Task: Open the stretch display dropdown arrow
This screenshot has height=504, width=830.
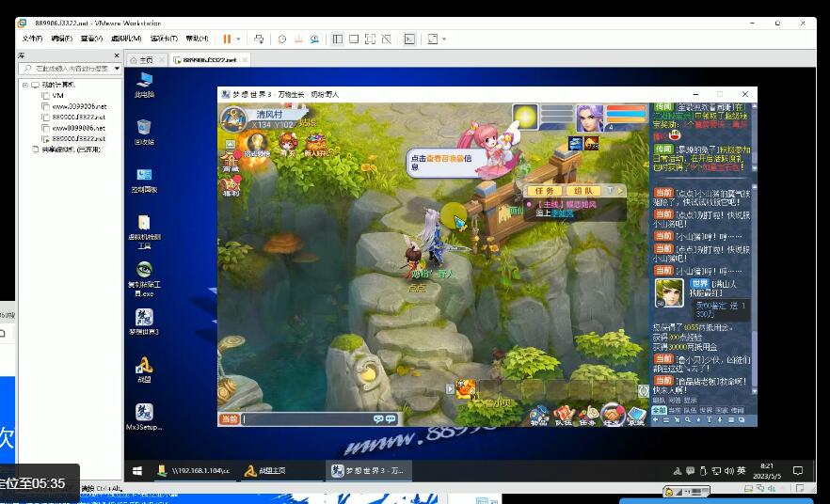Action: pyautogui.click(x=444, y=39)
